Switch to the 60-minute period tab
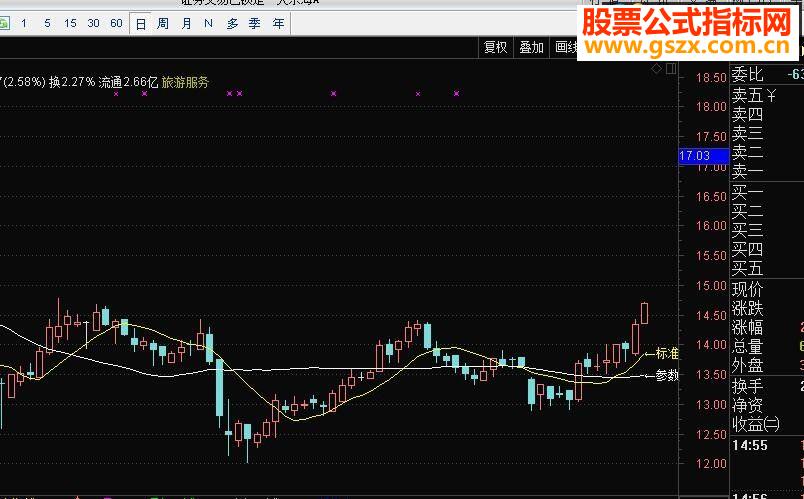Screen dimensions: 804x499 pyautogui.click(x=116, y=24)
